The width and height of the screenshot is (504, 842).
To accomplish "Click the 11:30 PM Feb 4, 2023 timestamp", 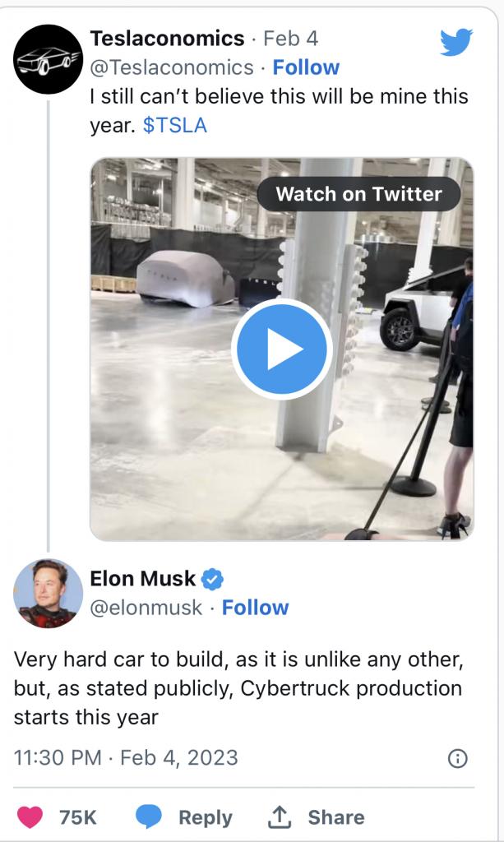I will (126, 757).
